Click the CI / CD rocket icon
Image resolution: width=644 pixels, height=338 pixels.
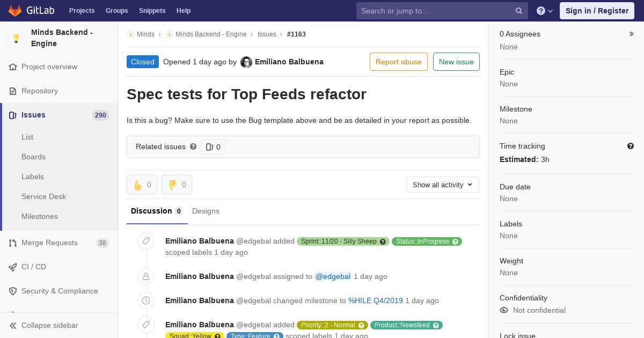click(13, 267)
